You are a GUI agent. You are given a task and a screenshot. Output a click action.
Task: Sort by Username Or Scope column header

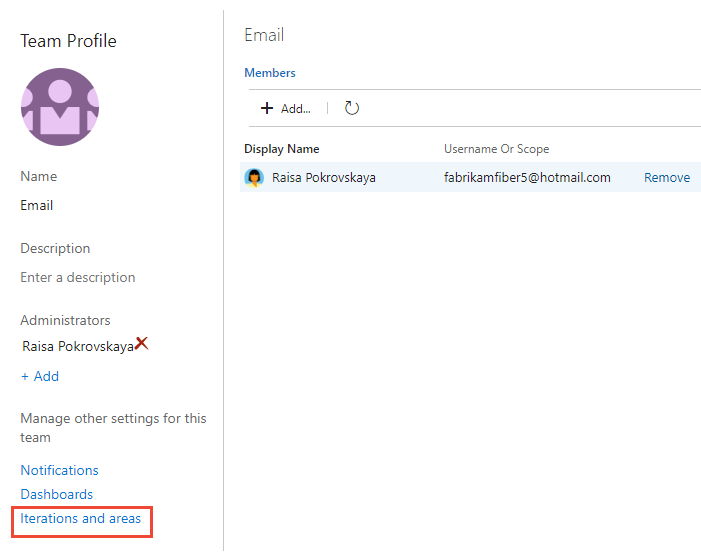click(x=496, y=149)
